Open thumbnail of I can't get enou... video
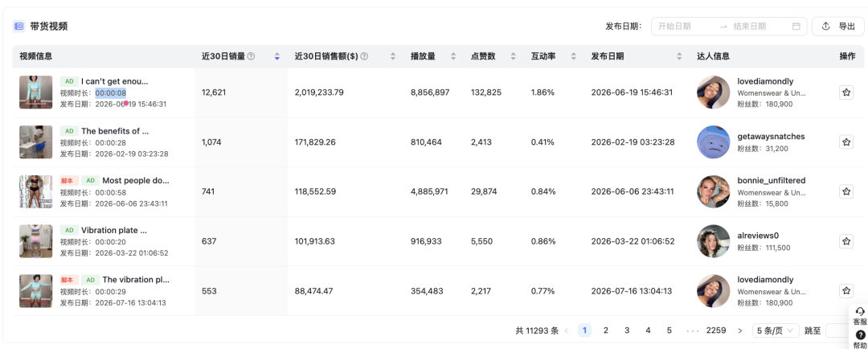 point(36,92)
